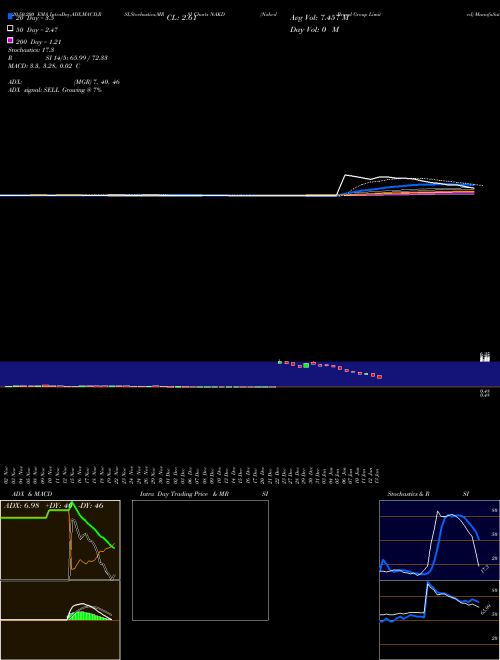Viewport: 500px width, 660px height.
Task: Click the blue 20 Day legend swatch
Action: click(10, 16)
